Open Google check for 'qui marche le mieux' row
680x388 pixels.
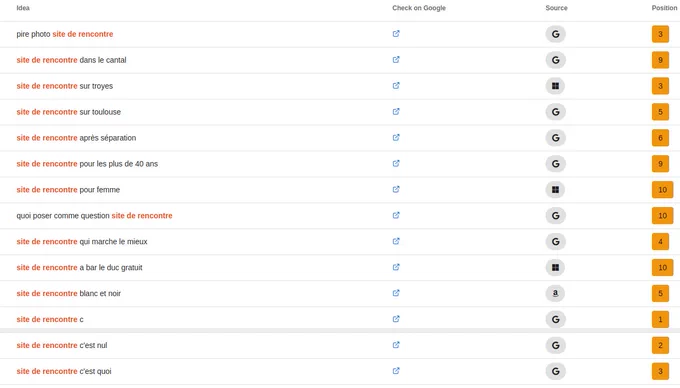(x=396, y=241)
